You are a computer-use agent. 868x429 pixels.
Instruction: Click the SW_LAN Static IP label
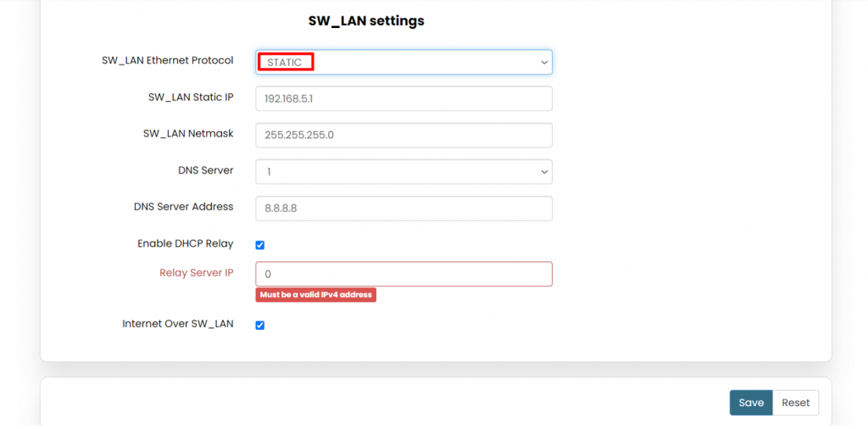[x=191, y=97]
